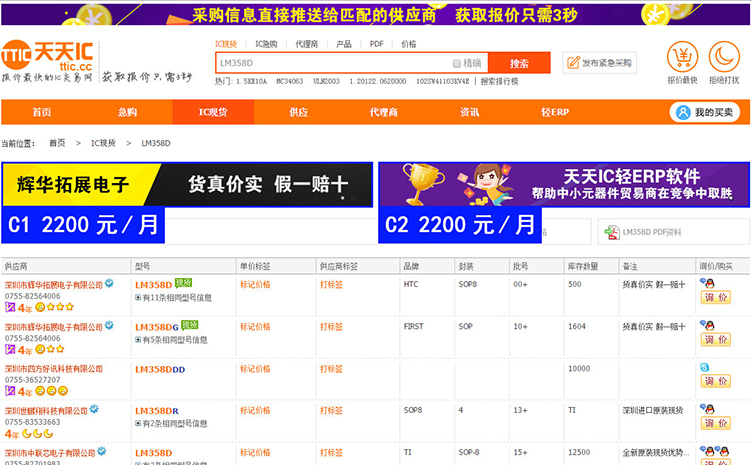Click the verified badge next to 深圳市中联芯电子有限公司
The height and width of the screenshot is (465, 752).
(102, 451)
